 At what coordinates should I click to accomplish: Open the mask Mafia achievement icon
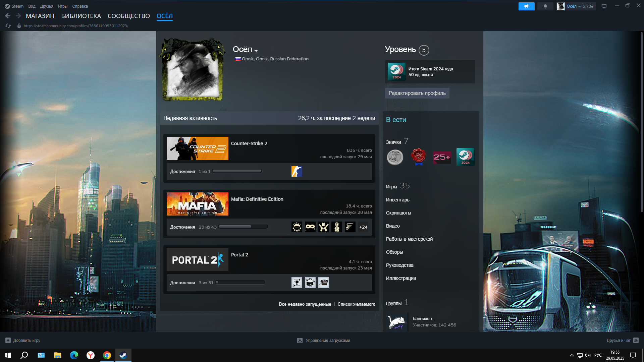[310, 227]
